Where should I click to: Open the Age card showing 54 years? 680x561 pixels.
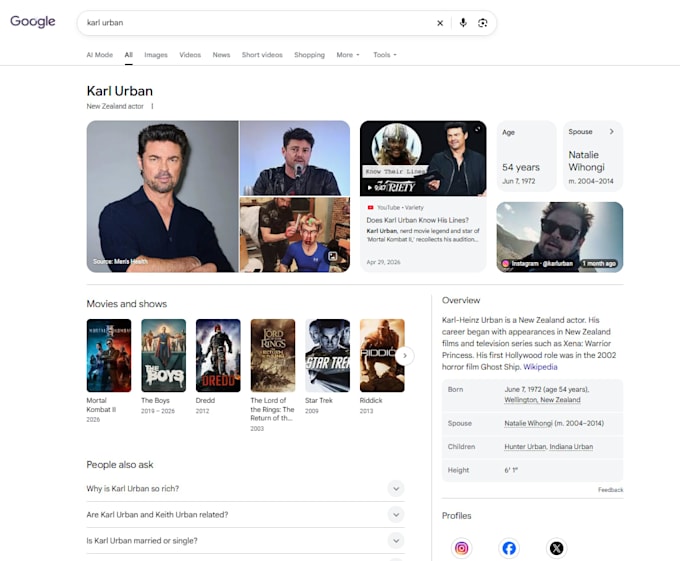point(526,156)
